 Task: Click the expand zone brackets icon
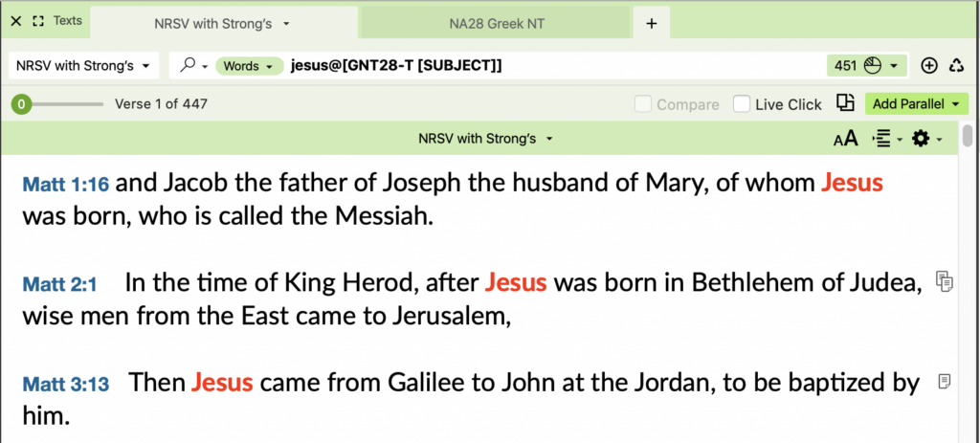point(38,21)
